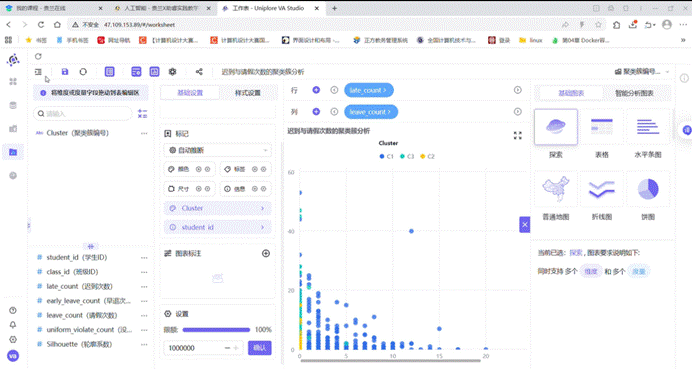Open the 自动推断 mark type dropdown
Image resolution: width=692 pixels, height=369 pixels.
coord(218,151)
